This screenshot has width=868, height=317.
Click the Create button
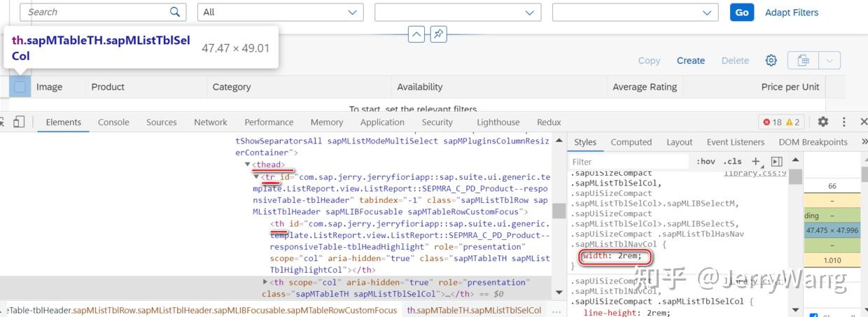coord(691,61)
